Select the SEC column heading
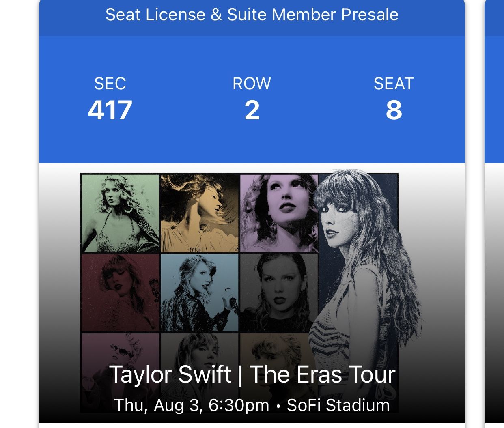This screenshot has height=428, width=504. tap(110, 83)
